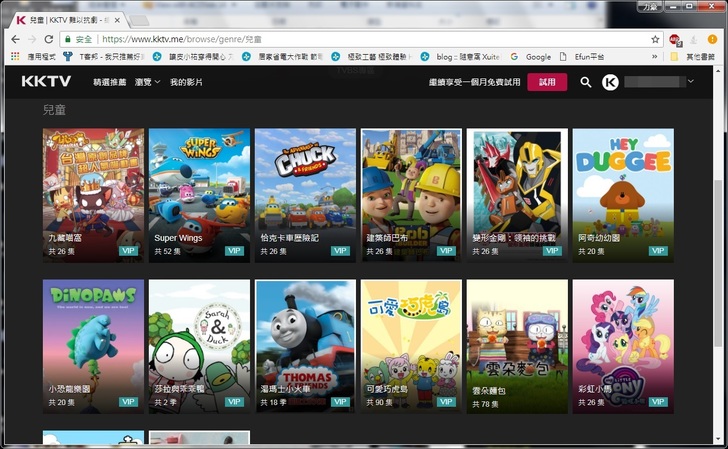Click VIP badge on 可愛巧虎島
The height and width of the screenshot is (449, 728).
[446, 402]
